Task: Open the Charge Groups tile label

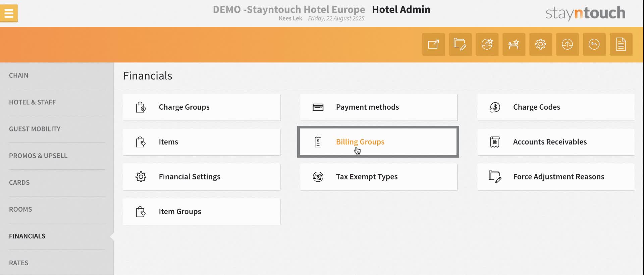Action: [x=184, y=107]
